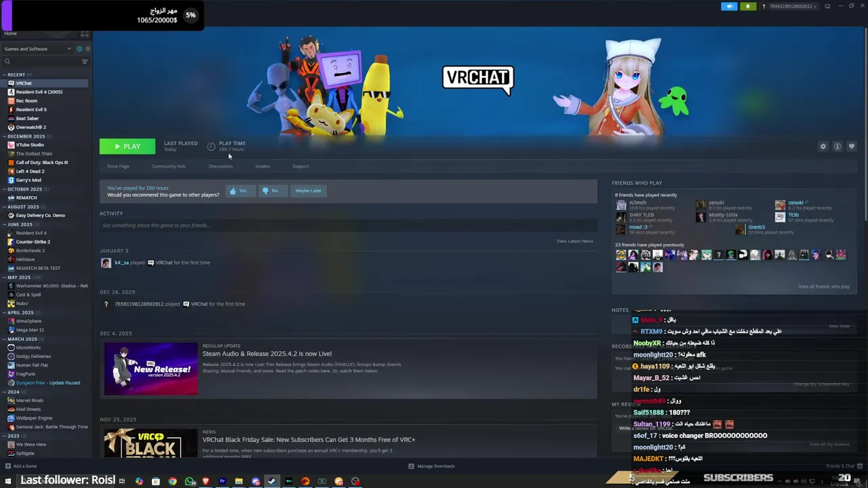Open the Community Hub tab
Image resolution: width=868 pixels, height=488 pixels.
[x=169, y=166]
